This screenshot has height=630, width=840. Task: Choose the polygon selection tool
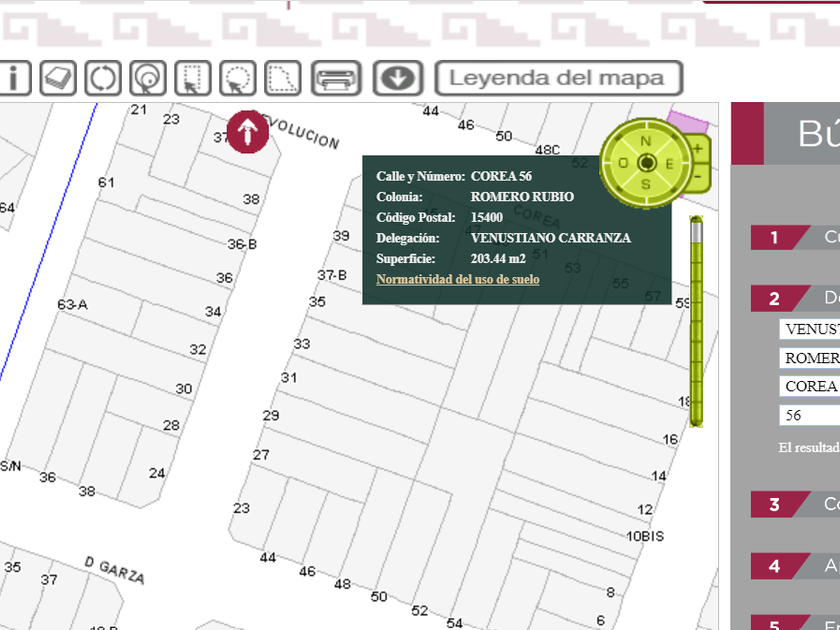pyautogui.click(x=283, y=78)
